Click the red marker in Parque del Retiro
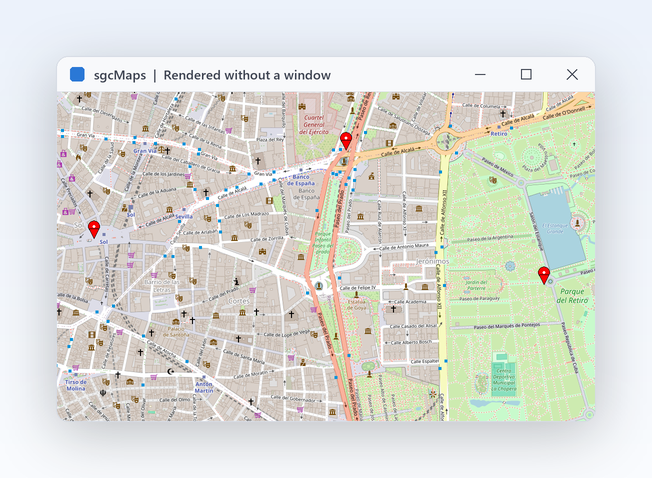Viewport: 652px width, 478px height. (544, 276)
